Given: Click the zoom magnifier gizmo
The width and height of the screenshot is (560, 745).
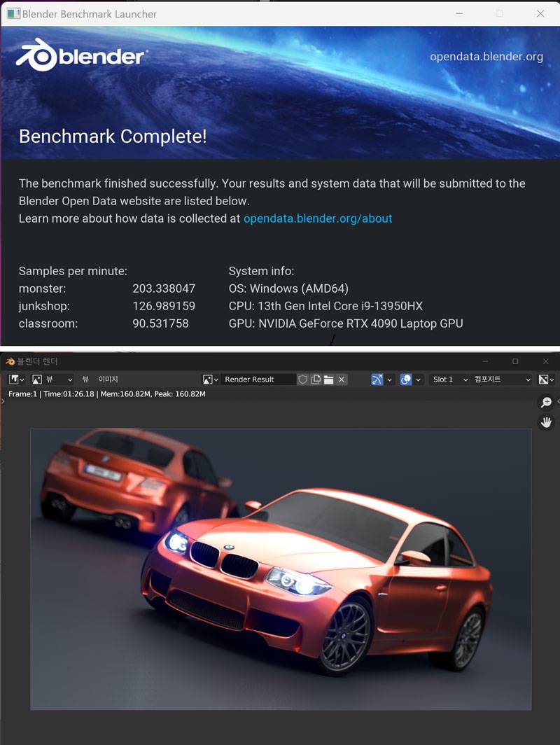Looking at the screenshot, I should [x=546, y=403].
